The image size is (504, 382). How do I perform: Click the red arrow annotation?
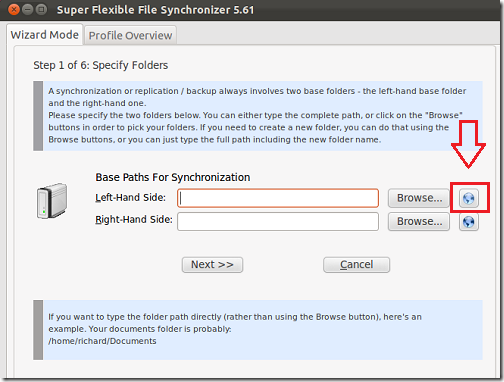click(x=468, y=144)
